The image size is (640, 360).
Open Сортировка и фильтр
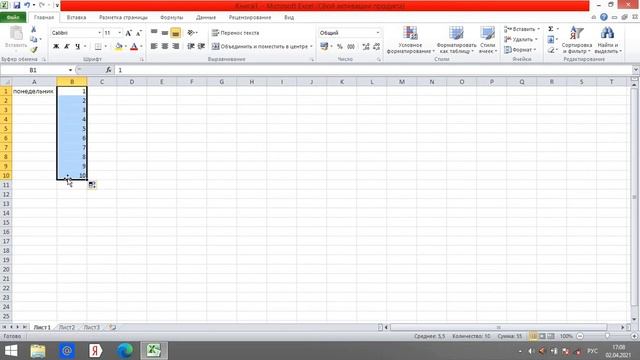click(x=577, y=40)
